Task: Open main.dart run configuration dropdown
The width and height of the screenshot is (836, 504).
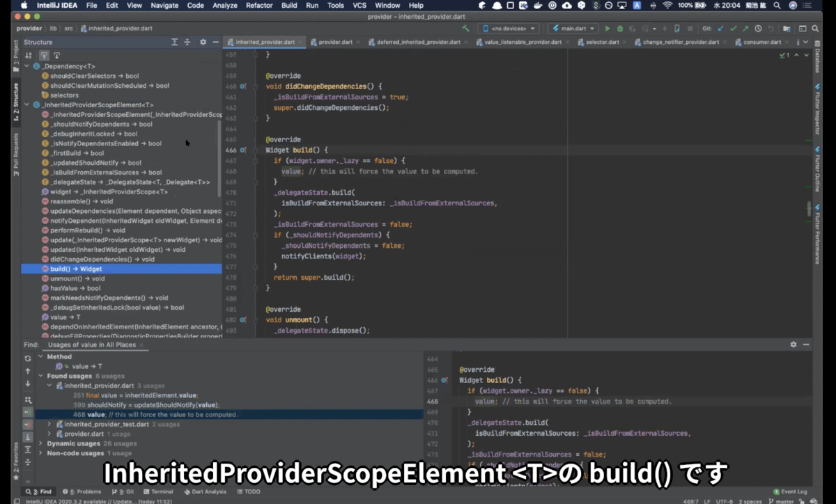Action: click(x=573, y=29)
